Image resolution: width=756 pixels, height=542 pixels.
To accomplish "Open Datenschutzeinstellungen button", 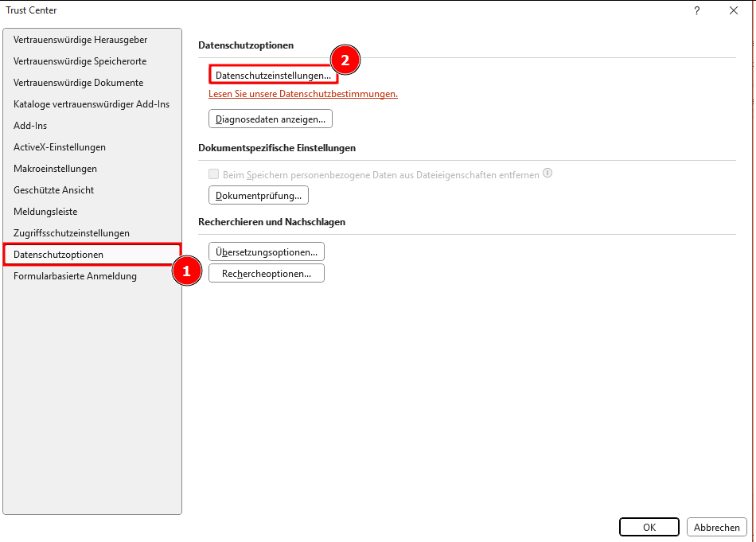I will pyautogui.click(x=273, y=75).
